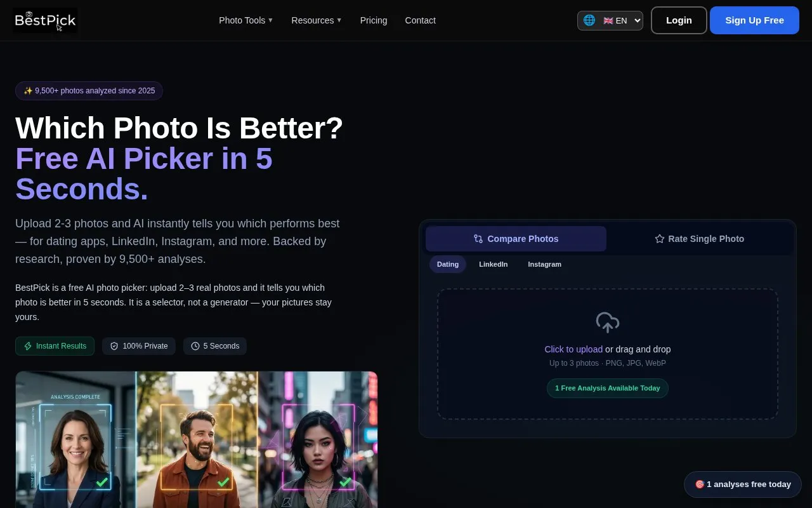This screenshot has height=508, width=812.
Task: Click the compare icon on Compare Photos
Action: tap(478, 239)
